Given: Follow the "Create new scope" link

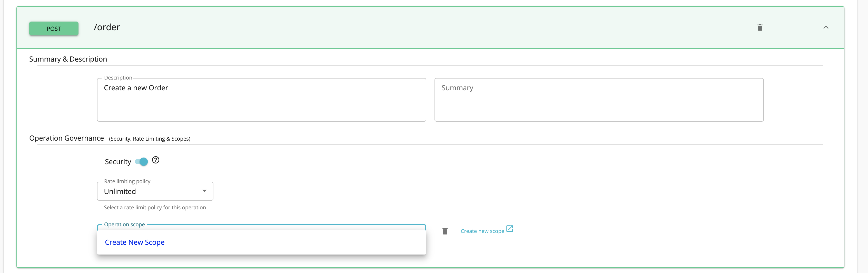Looking at the screenshot, I should pyautogui.click(x=482, y=231).
